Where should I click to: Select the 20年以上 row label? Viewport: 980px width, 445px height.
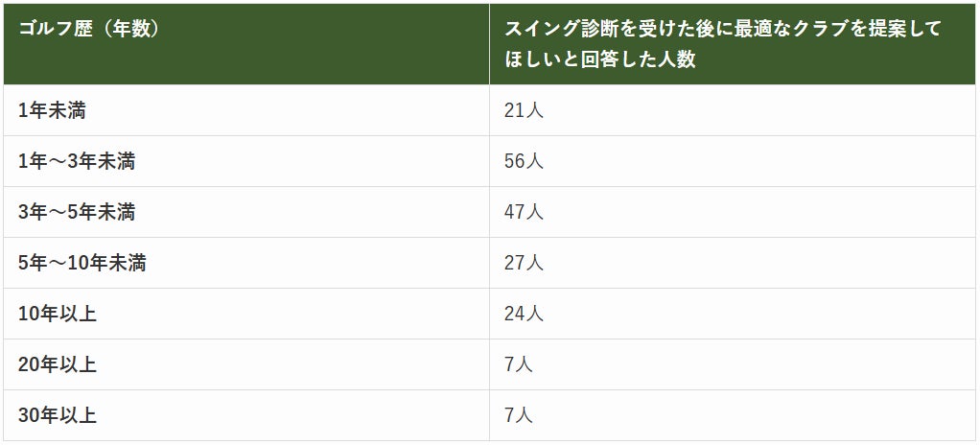[x=58, y=364]
